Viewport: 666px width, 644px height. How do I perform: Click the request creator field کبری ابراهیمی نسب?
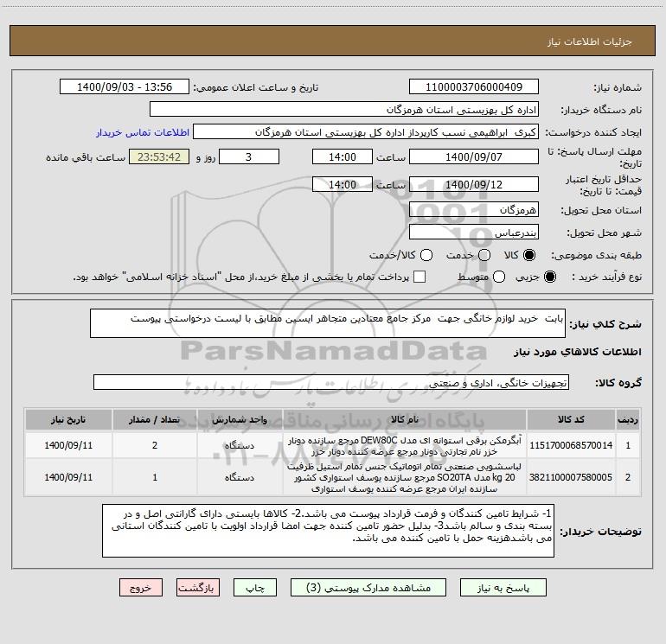(366, 132)
